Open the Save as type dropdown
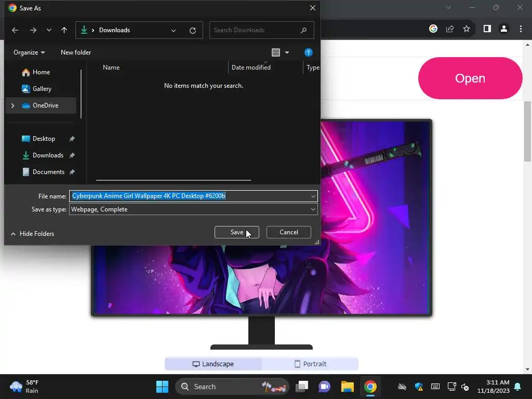This screenshot has width=532, height=399. click(193, 209)
